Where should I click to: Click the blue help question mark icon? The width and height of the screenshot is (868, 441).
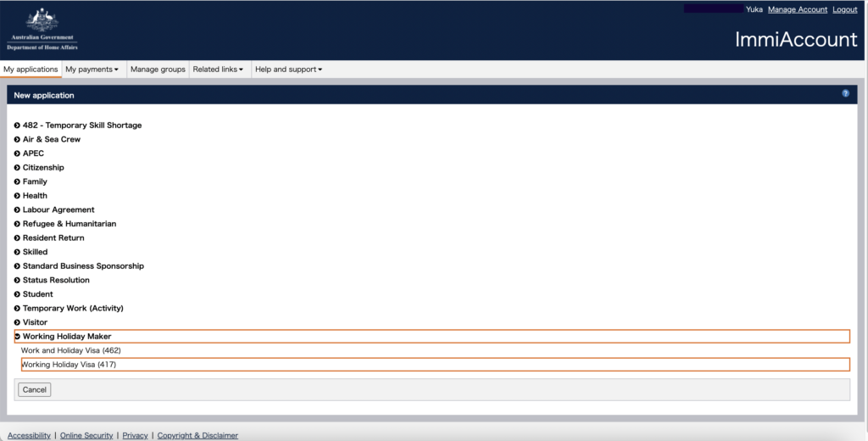pos(845,94)
